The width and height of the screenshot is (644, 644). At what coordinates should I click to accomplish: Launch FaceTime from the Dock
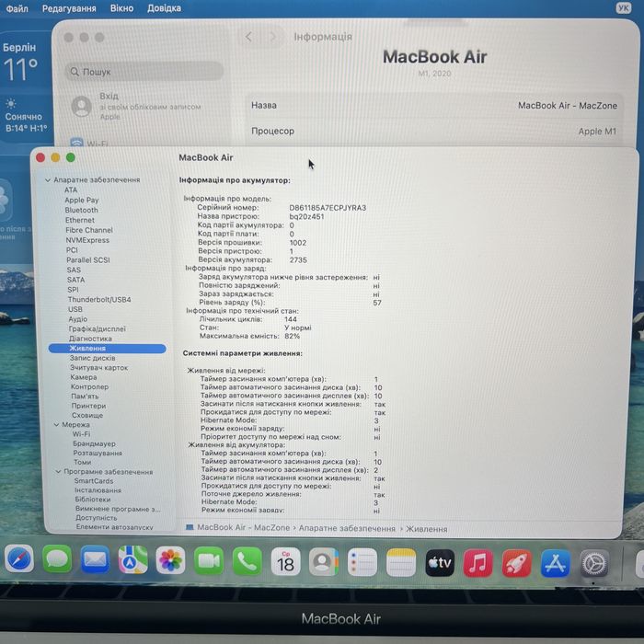tap(209, 560)
